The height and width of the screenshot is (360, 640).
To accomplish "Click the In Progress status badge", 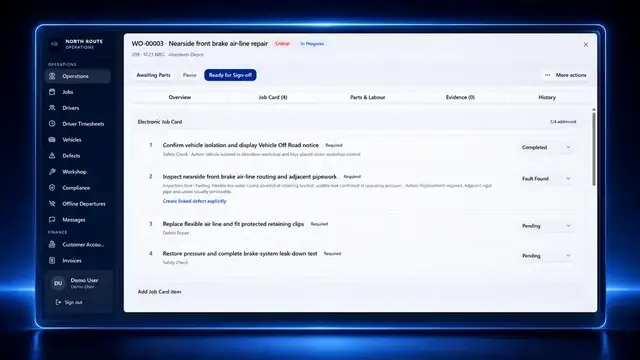I will 312,44.
